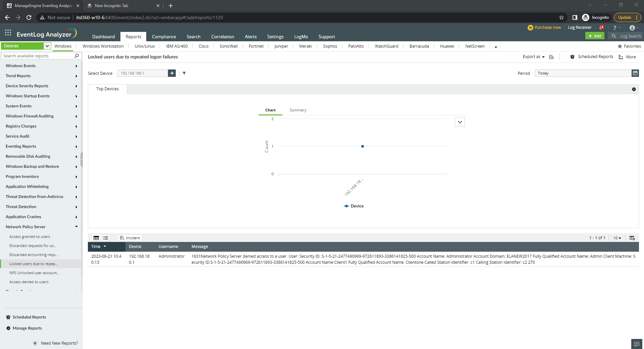
Task: Select the Unix/Linux device tab
Action: 145,46
